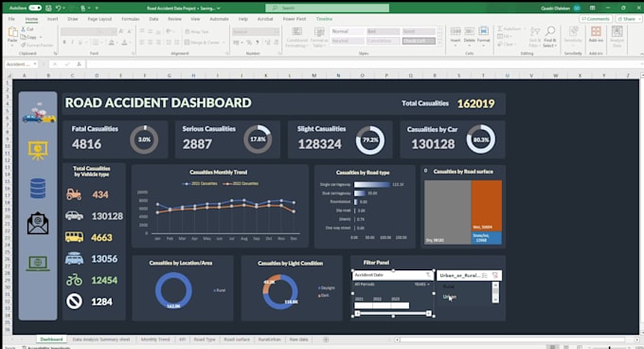
Task: Switch to the Page Layout tab
Action: pyautogui.click(x=99, y=19)
